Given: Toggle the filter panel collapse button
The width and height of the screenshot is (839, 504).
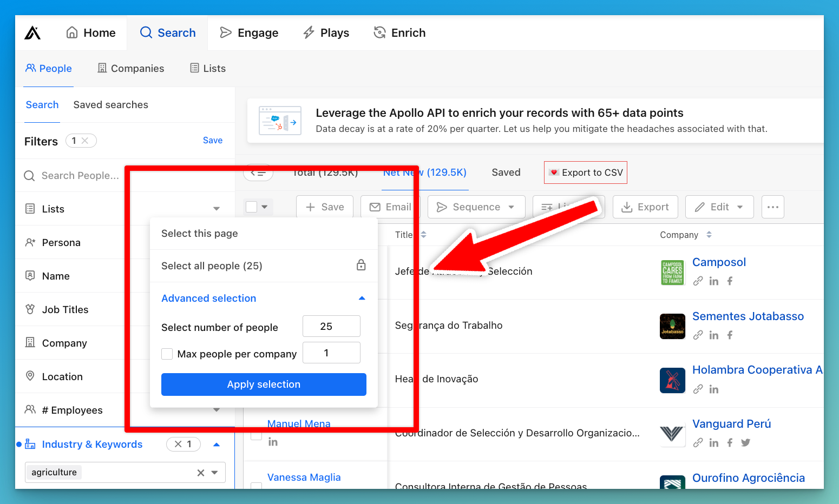Looking at the screenshot, I should (258, 173).
